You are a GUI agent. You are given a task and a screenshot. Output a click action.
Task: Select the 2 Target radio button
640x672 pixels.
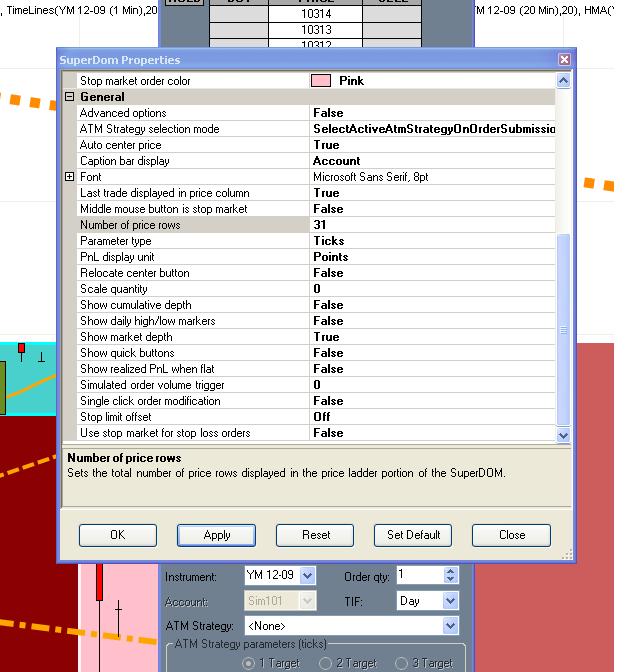pyautogui.click(x=325, y=663)
